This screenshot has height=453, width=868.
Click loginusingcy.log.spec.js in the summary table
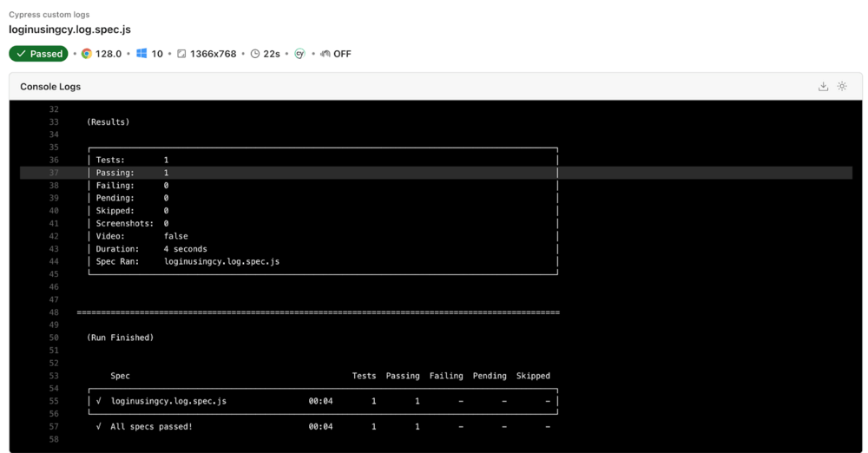click(x=168, y=401)
